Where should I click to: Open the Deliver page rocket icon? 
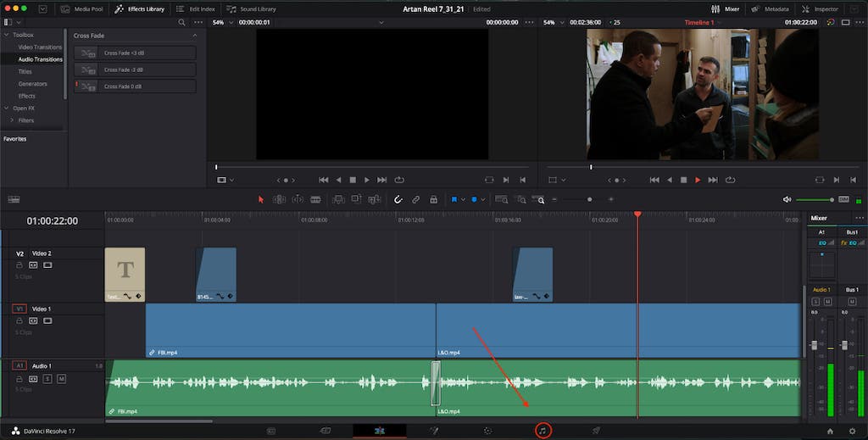pos(596,431)
